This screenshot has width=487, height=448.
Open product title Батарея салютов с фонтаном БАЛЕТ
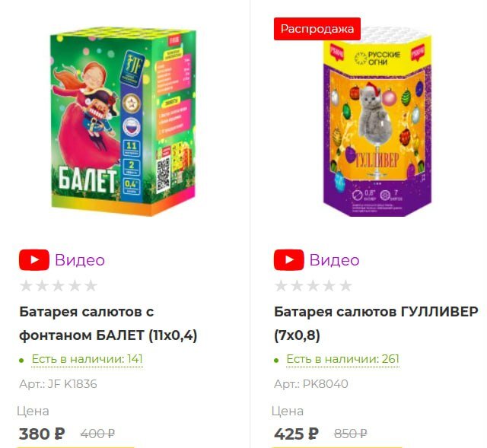point(108,323)
